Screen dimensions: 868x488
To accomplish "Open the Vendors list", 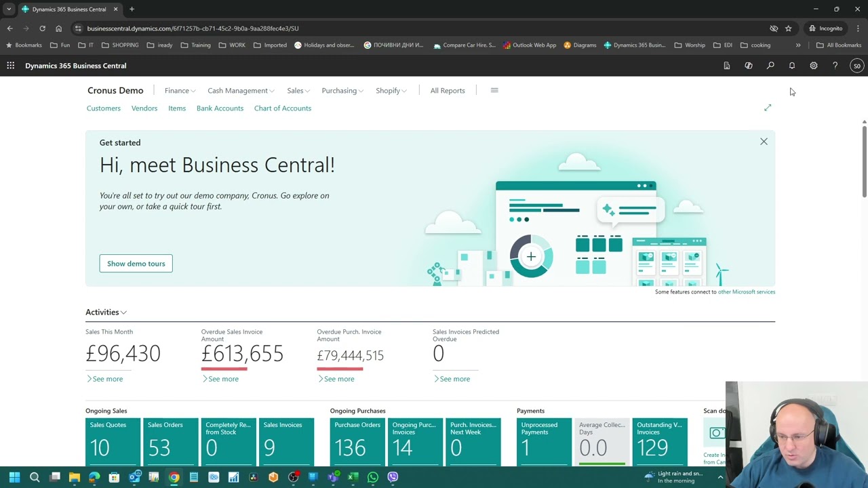I will point(144,108).
